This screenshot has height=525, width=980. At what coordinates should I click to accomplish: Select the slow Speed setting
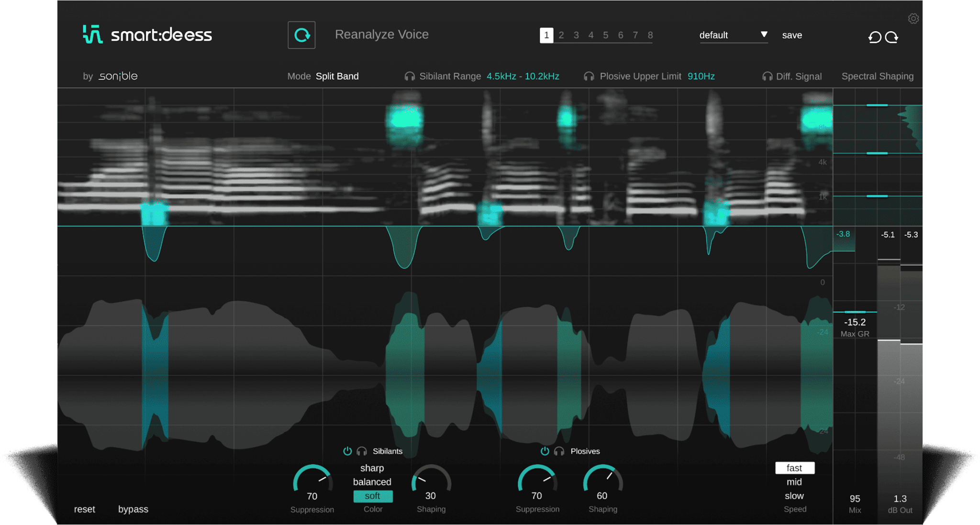(794, 495)
